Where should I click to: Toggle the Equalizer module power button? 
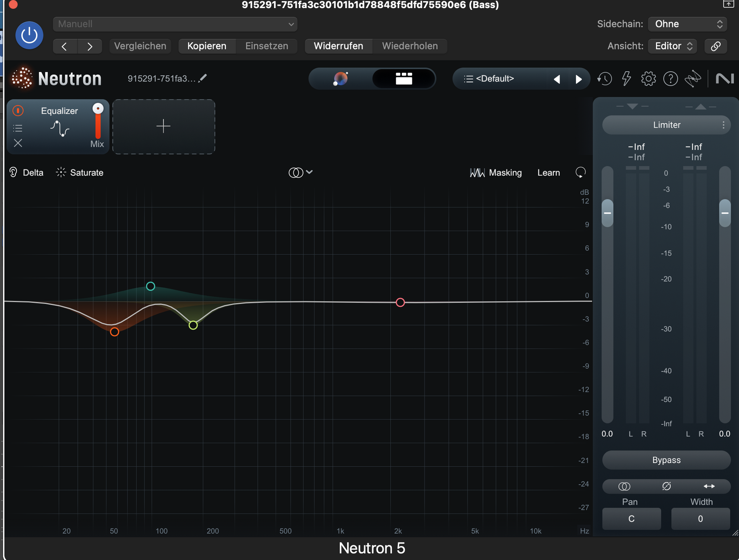[18, 111]
